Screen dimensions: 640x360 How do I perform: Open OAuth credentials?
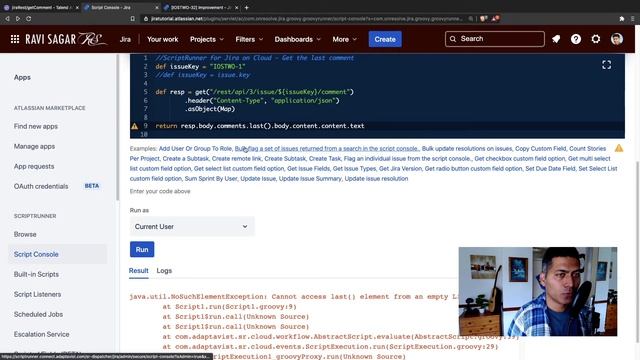tap(41, 187)
